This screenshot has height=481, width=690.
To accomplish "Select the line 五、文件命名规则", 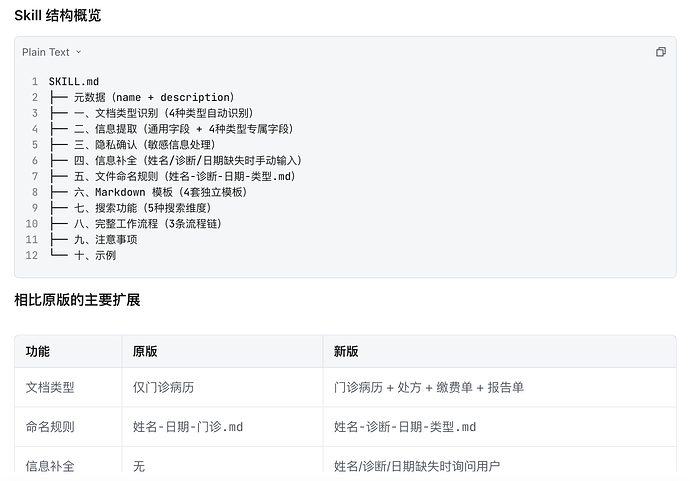I will [172, 176].
